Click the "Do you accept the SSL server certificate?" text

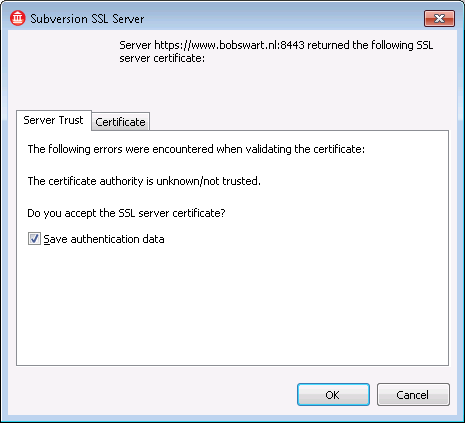point(126,213)
